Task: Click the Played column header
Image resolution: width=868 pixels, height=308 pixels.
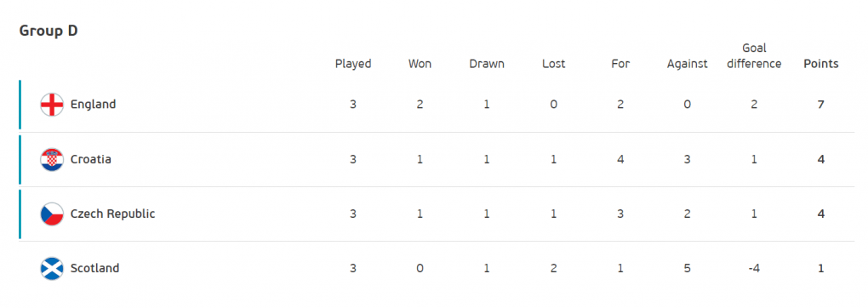Action: coord(353,64)
